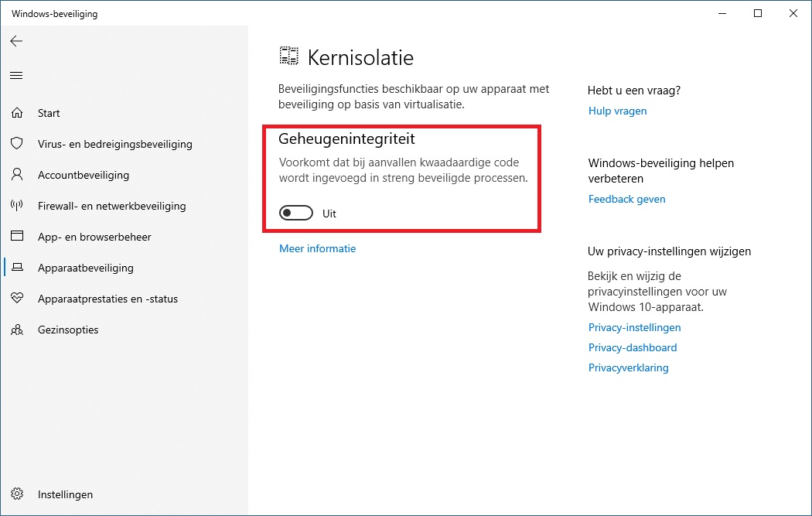Open the Start menu item
812x516 pixels.
pos(49,113)
